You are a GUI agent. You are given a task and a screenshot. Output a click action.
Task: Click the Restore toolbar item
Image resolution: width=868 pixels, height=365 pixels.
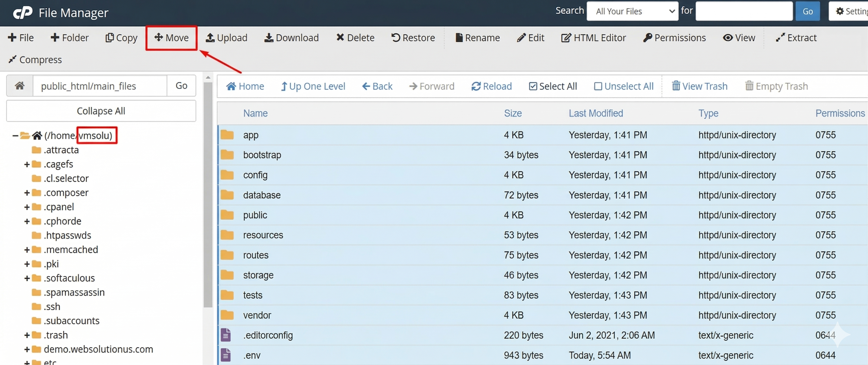[x=413, y=38]
